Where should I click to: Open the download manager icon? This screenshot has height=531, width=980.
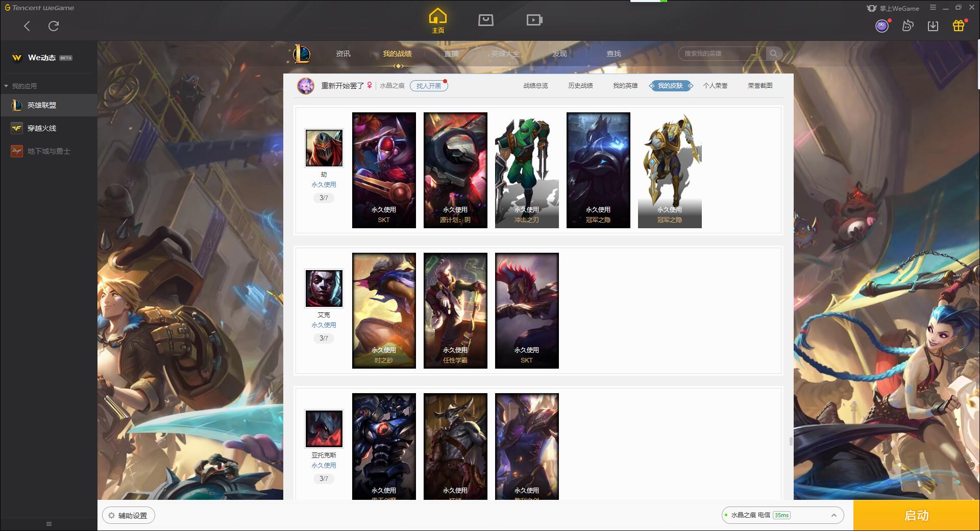(x=933, y=26)
